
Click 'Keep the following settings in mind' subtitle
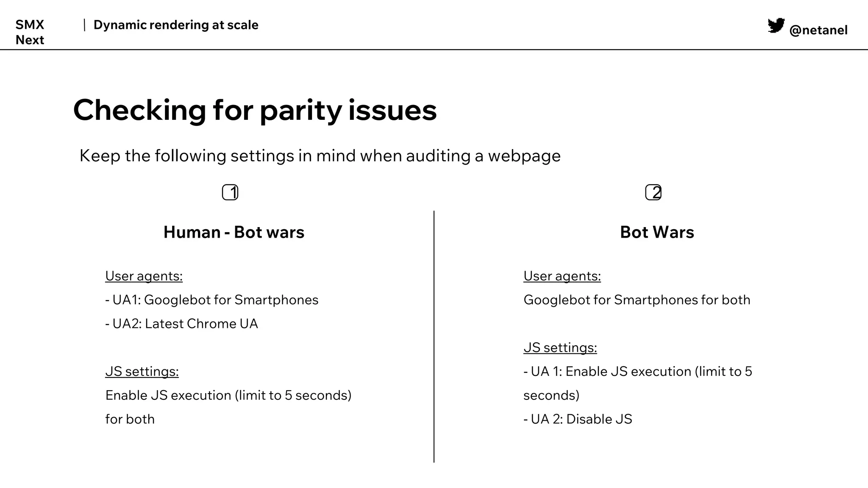pos(320,156)
